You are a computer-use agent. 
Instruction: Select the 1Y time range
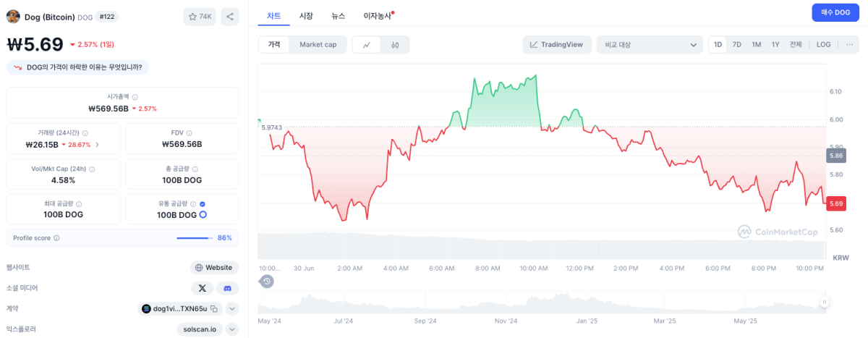[x=775, y=44]
